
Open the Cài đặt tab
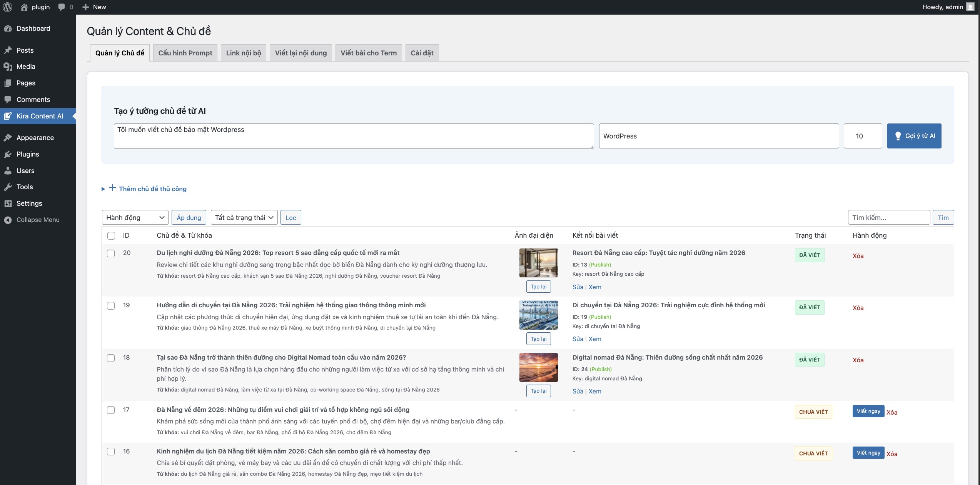pyautogui.click(x=422, y=53)
